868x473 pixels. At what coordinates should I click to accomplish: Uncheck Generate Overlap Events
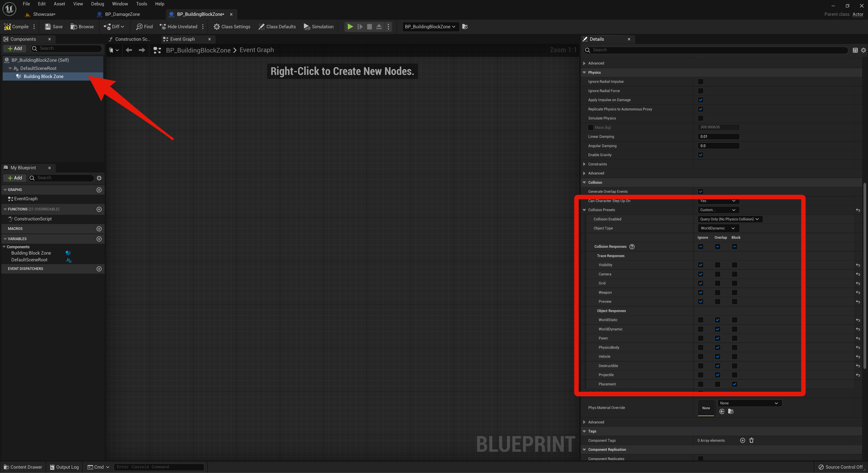[701, 191]
